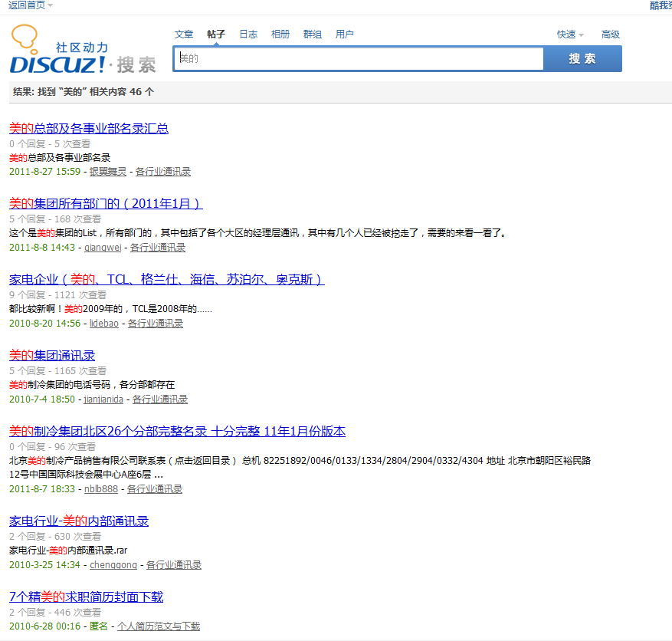672x641 pixels.
Task: View author jianjianida profile
Action: coord(103,399)
